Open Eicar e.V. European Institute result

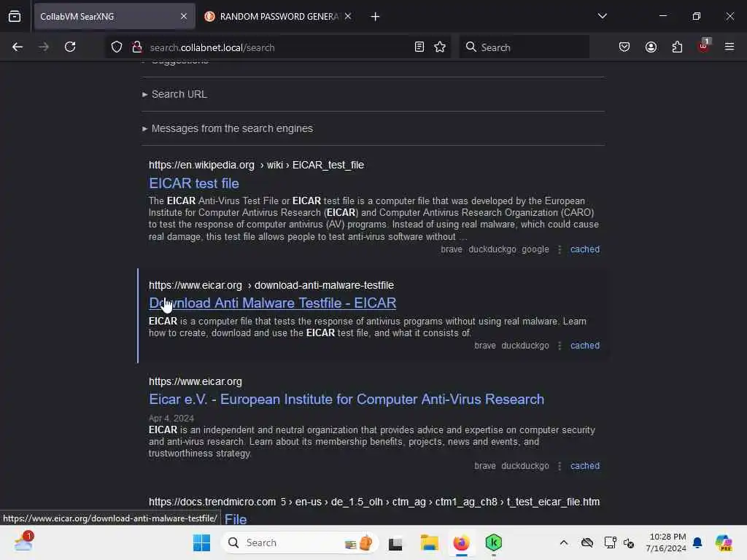coord(347,399)
